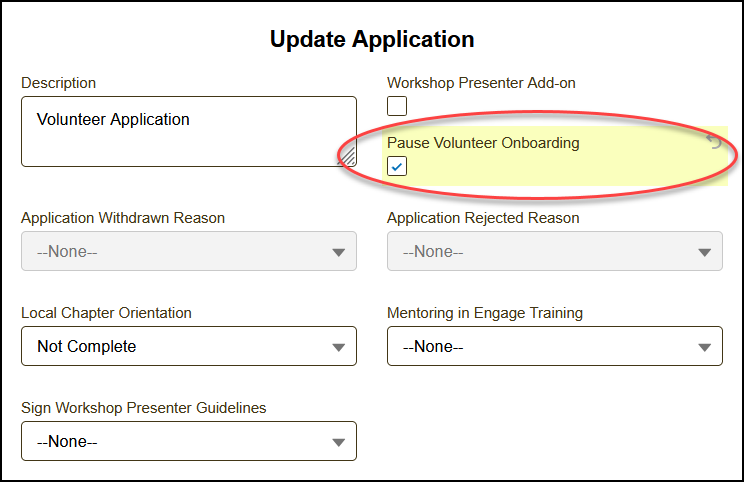Enable the Workshop Presenter Add-on checkbox
Screen dimensions: 744x482
pyautogui.click(x=397, y=106)
